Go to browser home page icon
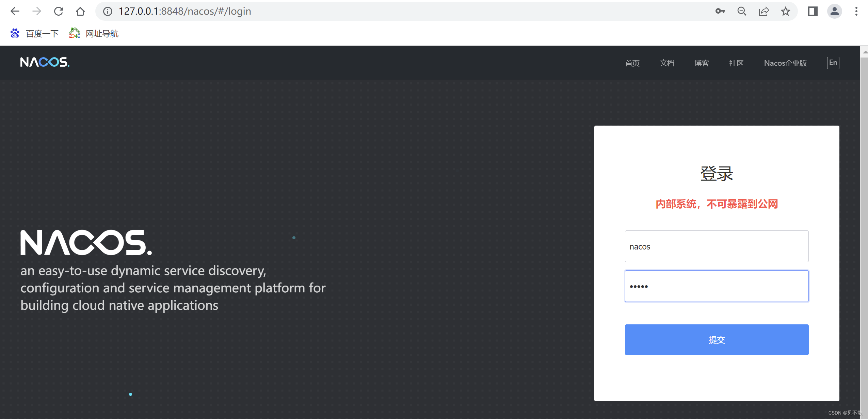The image size is (868, 419). (80, 11)
